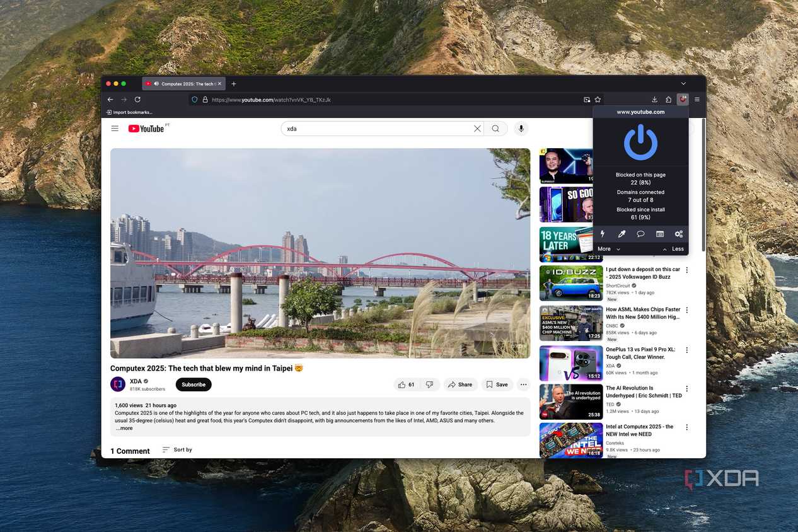The image size is (798, 532).
Task: Open uBlock dashboard via gears icon
Action: point(679,234)
